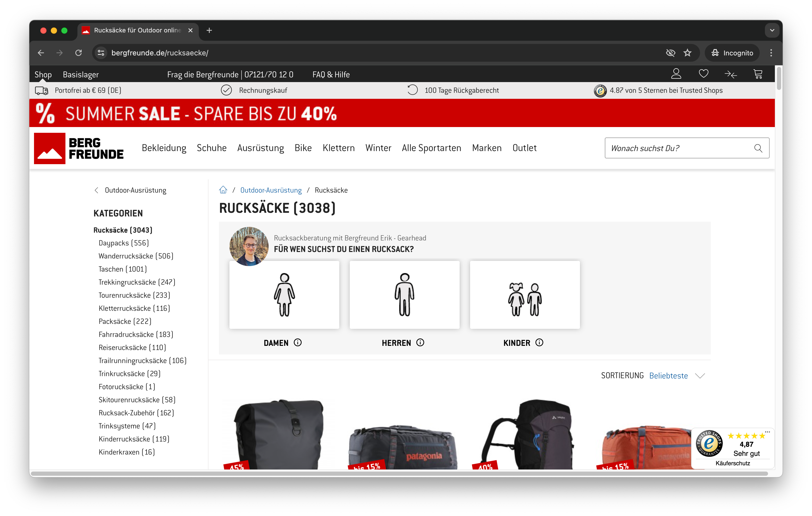Click the Rechnungskauf checkmark icon
Viewport: 812px width, 516px height.
pyautogui.click(x=226, y=90)
